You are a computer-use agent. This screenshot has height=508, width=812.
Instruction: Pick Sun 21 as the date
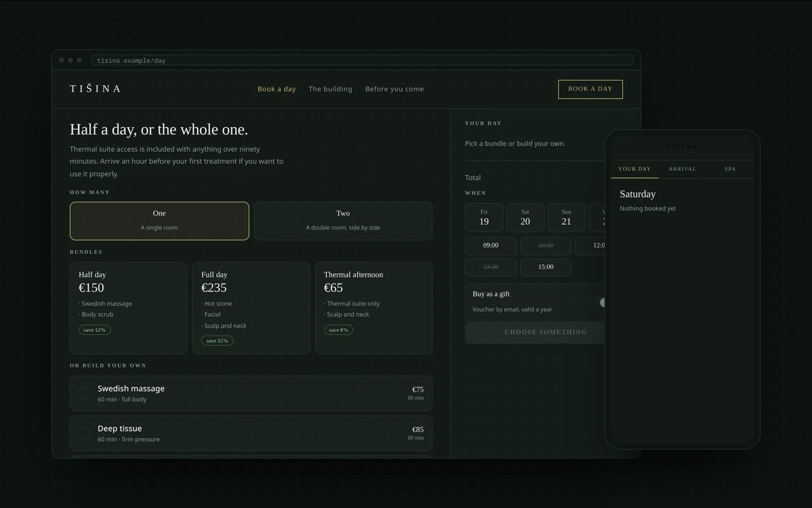click(566, 217)
